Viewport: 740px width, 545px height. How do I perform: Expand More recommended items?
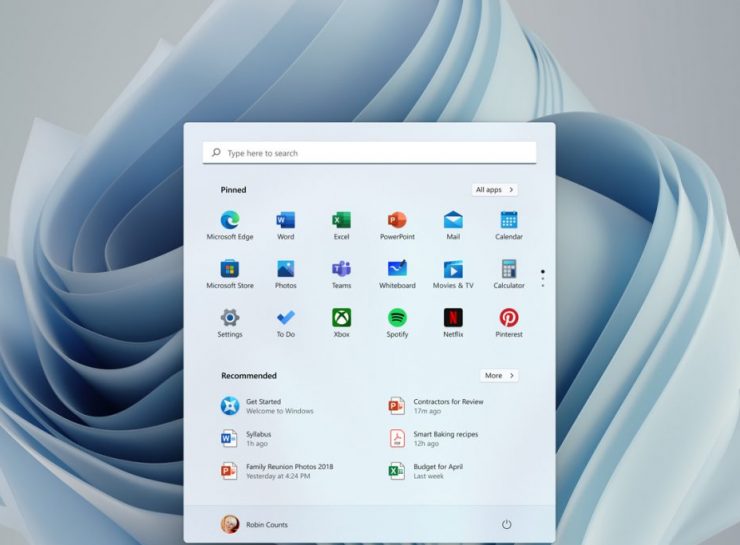point(499,376)
